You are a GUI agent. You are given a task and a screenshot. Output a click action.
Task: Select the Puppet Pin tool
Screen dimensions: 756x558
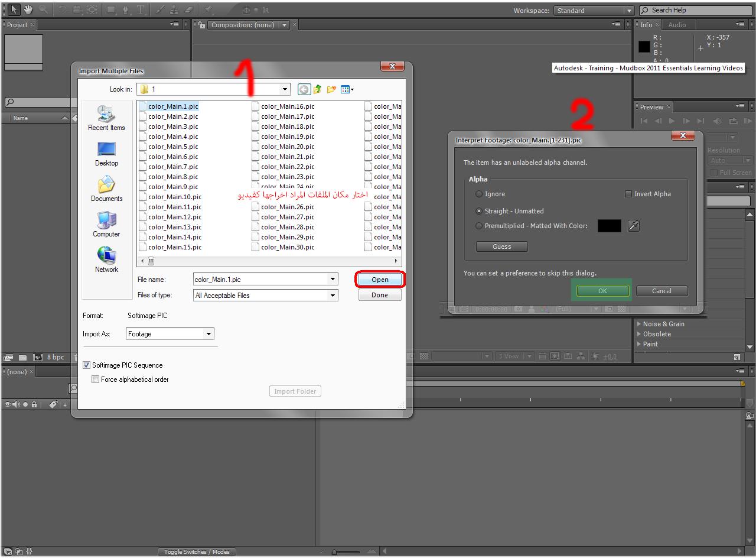[208, 9]
